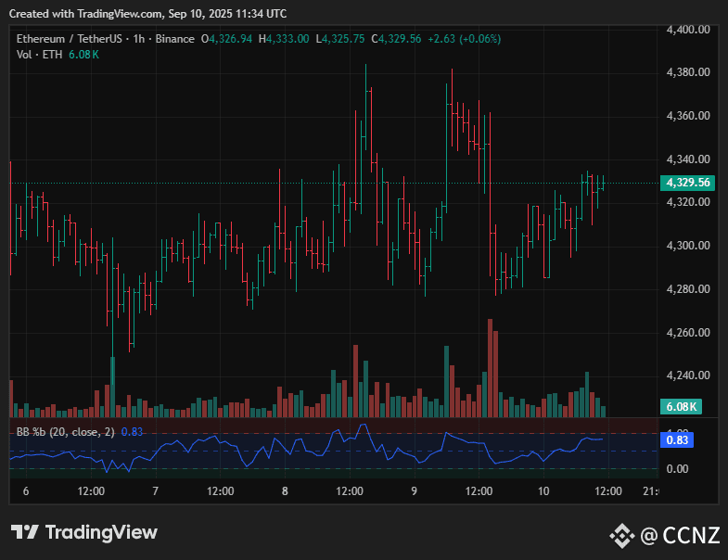Image resolution: width=728 pixels, height=560 pixels.
Task: Click the 4,260.00 price axis label
Action: click(x=688, y=333)
